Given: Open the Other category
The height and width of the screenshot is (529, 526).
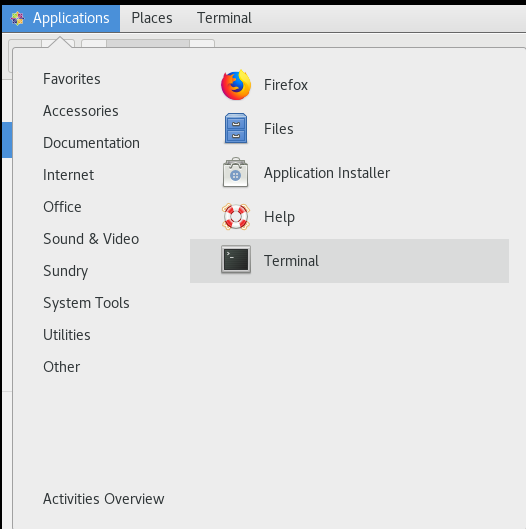Looking at the screenshot, I should click(62, 367).
